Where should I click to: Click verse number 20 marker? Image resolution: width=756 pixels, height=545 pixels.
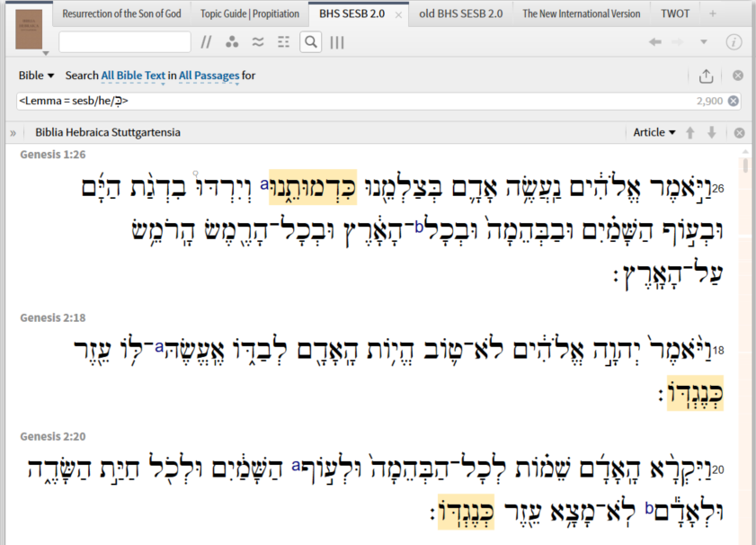tap(718, 469)
